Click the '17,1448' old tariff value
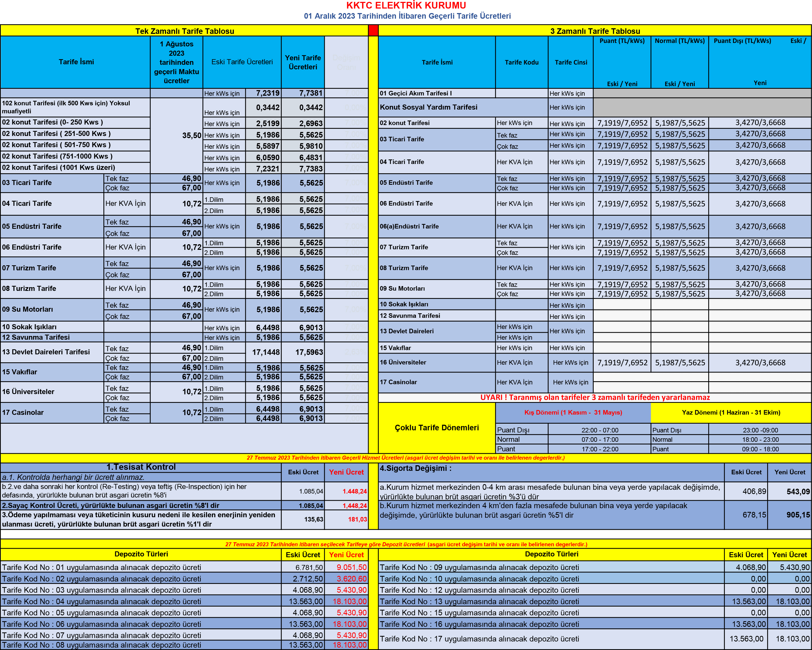Screen dimensions: 812x650 pos(263,352)
